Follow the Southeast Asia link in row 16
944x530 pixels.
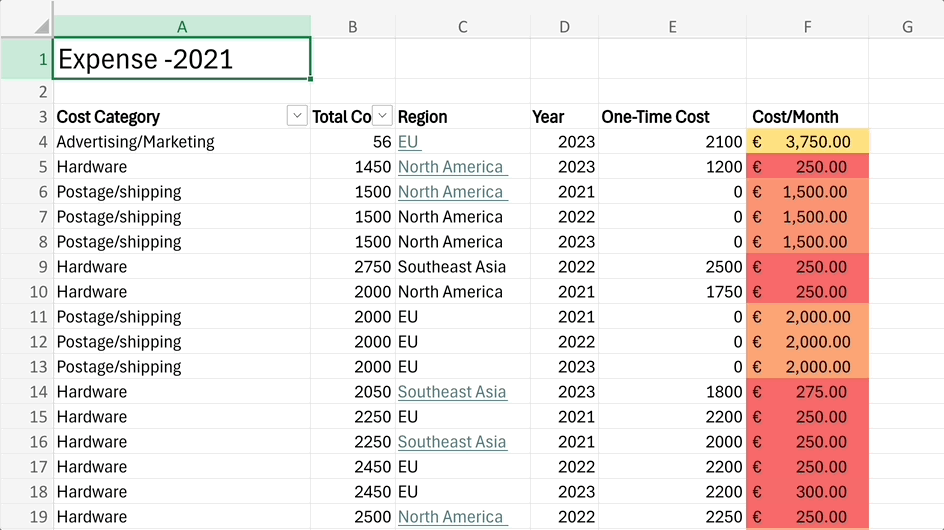452,442
